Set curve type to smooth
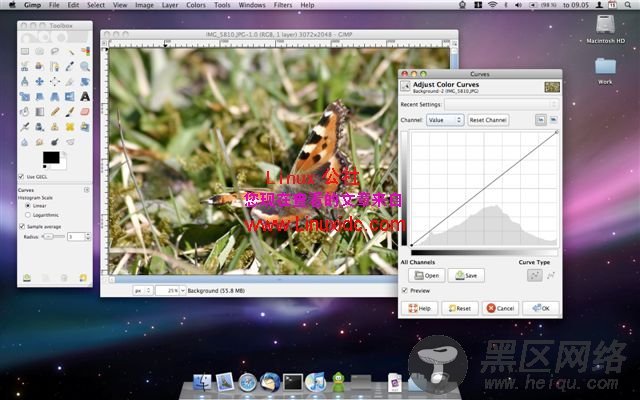Viewport: 640px width, 400px height. coord(535,275)
